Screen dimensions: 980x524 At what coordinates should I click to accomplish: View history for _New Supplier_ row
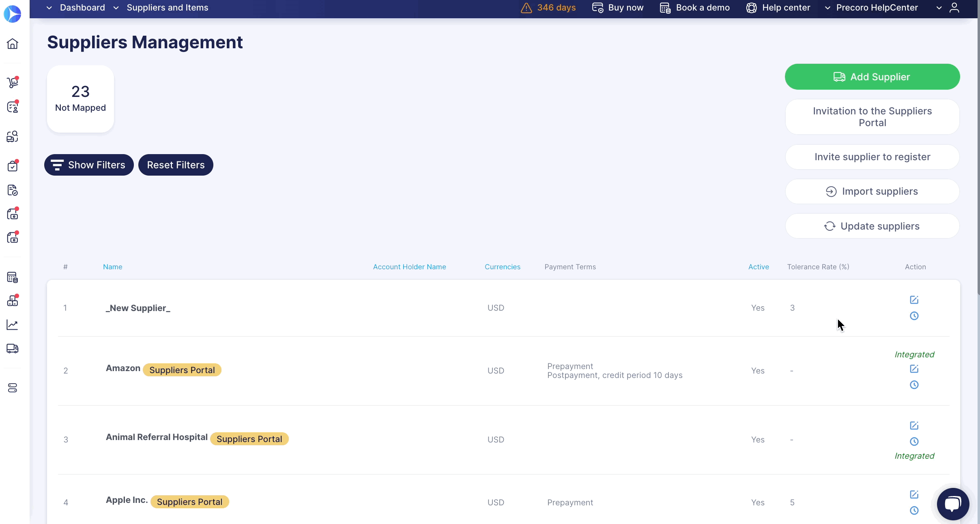(914, 316)
